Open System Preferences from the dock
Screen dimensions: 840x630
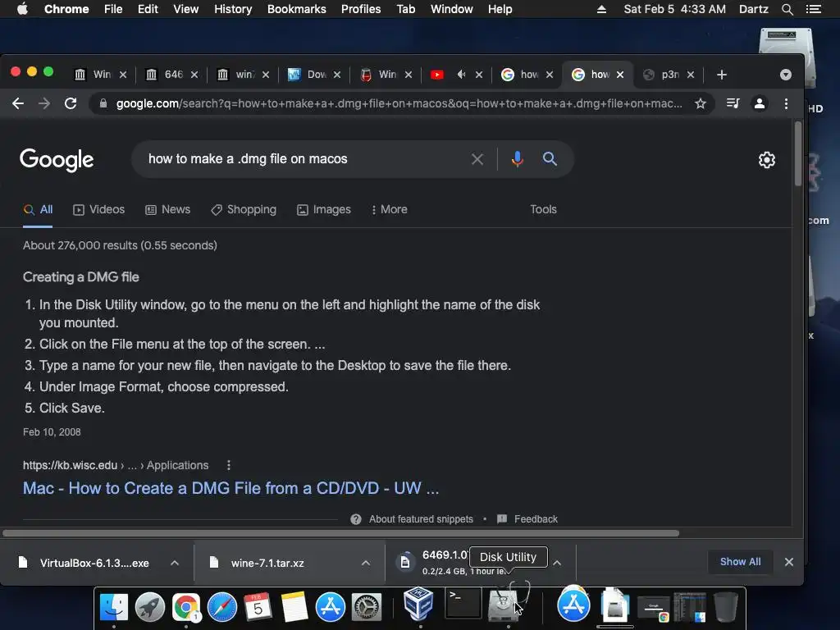click(x=367, y=606)
